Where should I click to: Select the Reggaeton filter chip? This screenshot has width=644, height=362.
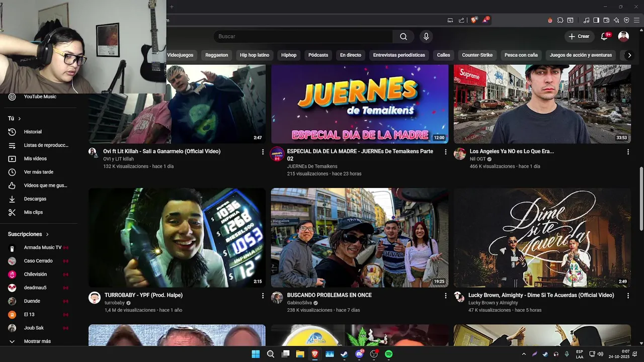[217, 55]
